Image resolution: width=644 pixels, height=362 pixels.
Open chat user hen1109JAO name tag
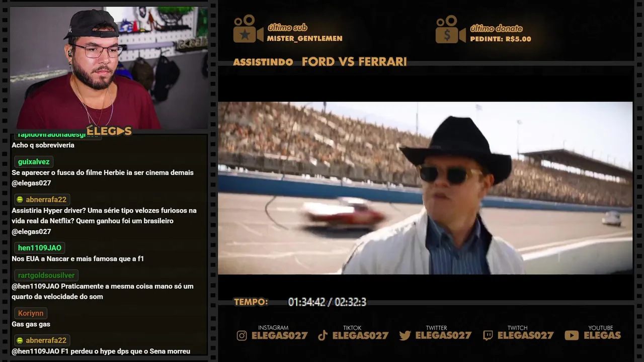40,248
